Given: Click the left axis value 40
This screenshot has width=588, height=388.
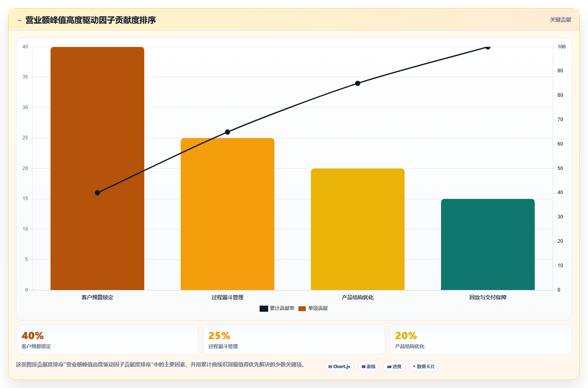Looking at the screenshot, I should point(25,47).
